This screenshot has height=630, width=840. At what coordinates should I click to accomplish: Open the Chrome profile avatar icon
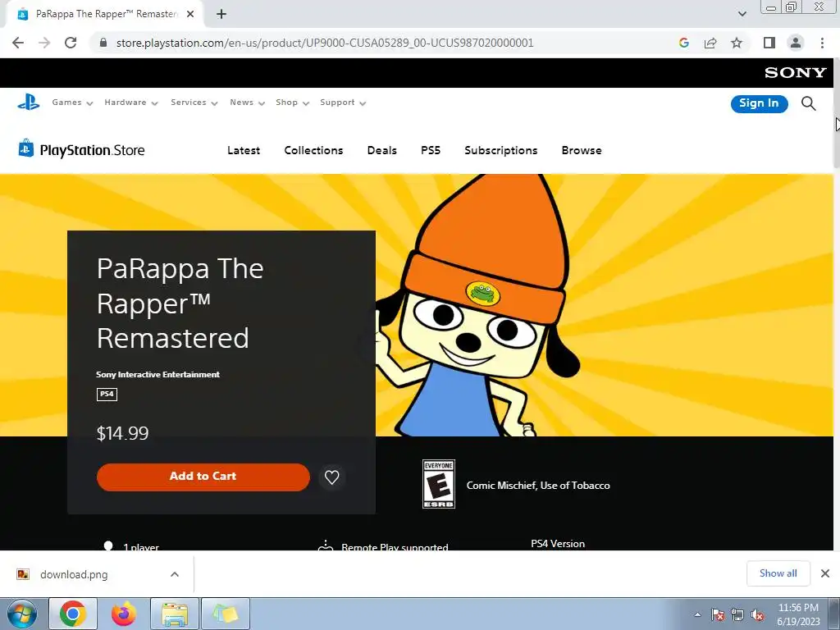(796, 43)
